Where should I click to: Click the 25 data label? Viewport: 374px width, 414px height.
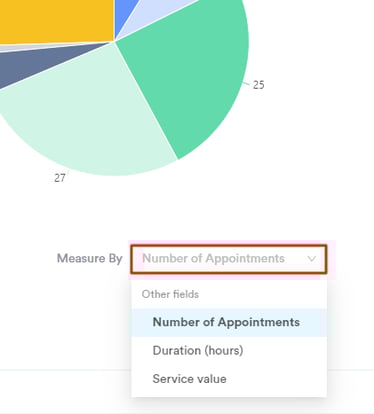(259, 85)
